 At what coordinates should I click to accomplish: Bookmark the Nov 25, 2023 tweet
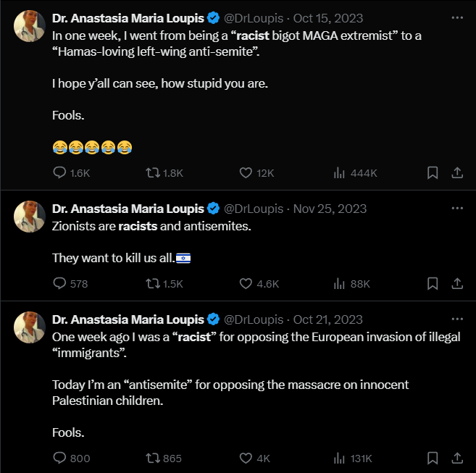pos(433,284)
